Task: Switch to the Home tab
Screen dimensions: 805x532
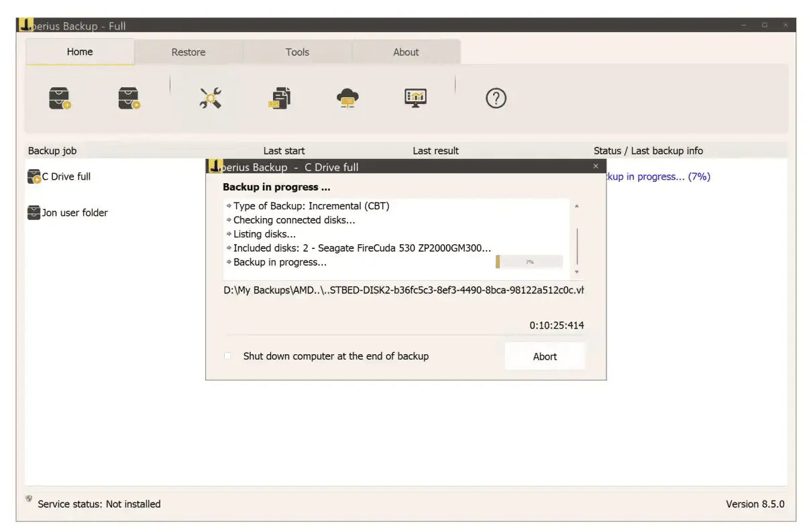Action: 80,52
